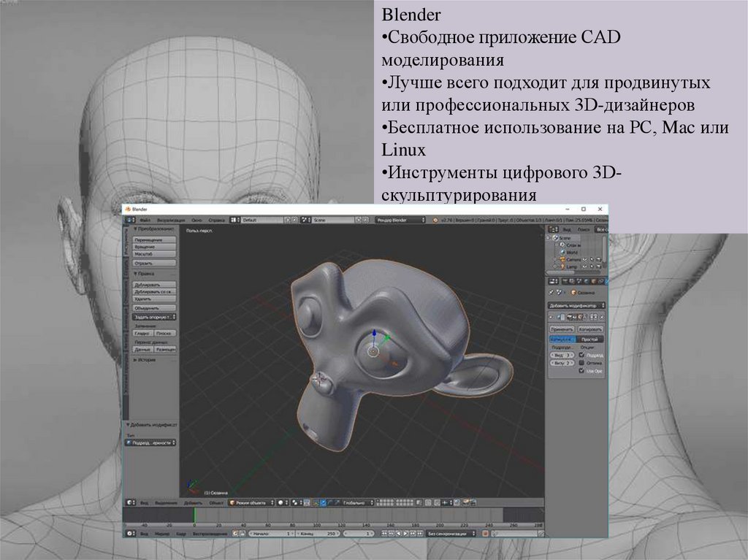Click the Lamp object icon in the outliner

(x=562, y=267)
